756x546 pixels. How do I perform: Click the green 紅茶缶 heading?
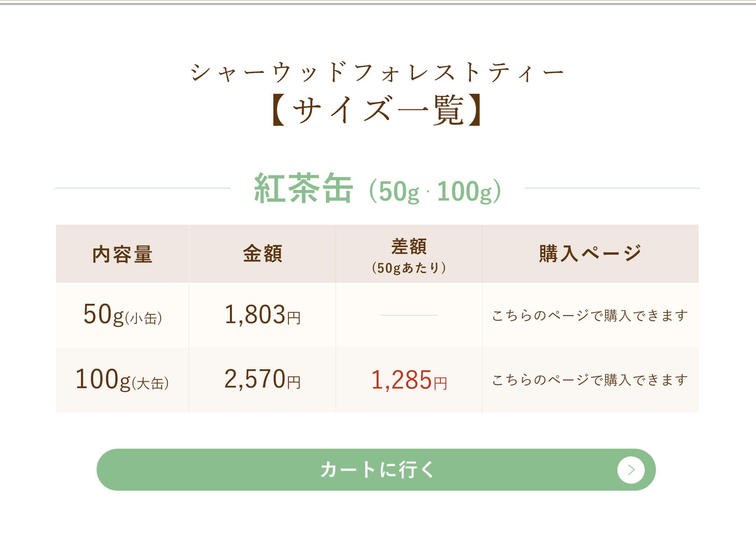[303, 188]
